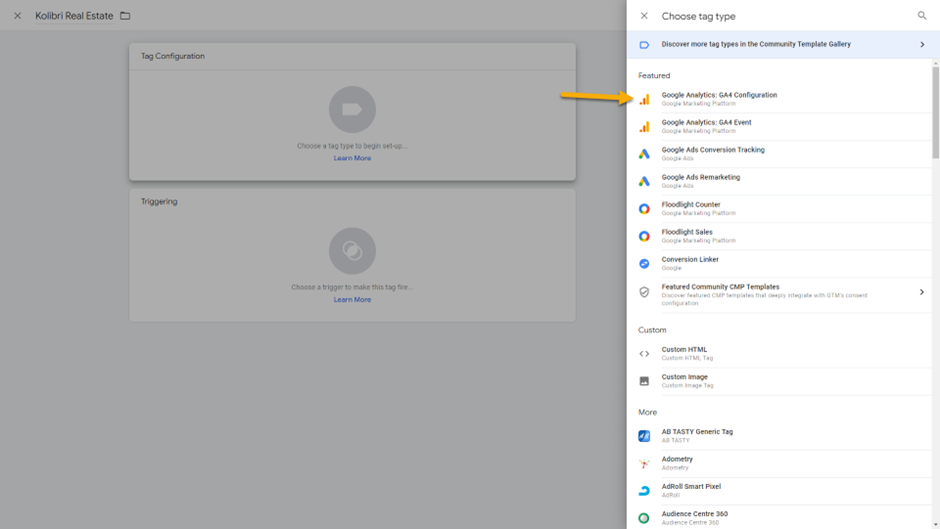Click the Floodlight Counter icon
940x529 pixels.
point(644,209)
